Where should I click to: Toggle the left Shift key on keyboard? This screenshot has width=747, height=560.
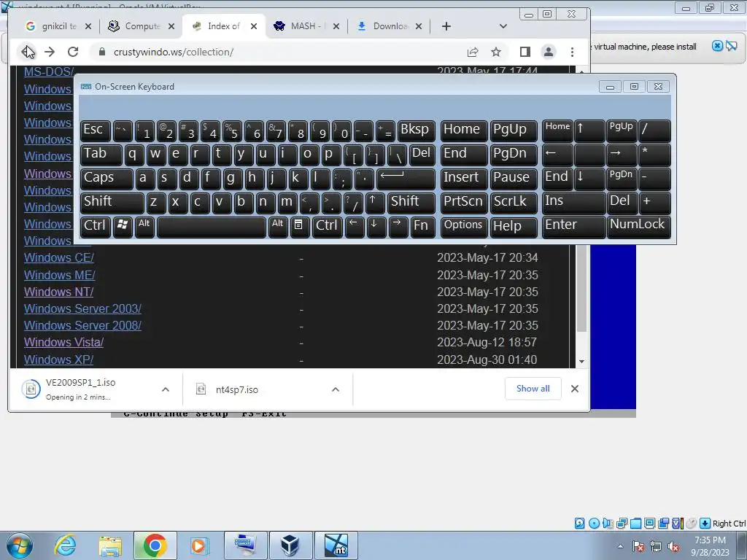point(112,203)
